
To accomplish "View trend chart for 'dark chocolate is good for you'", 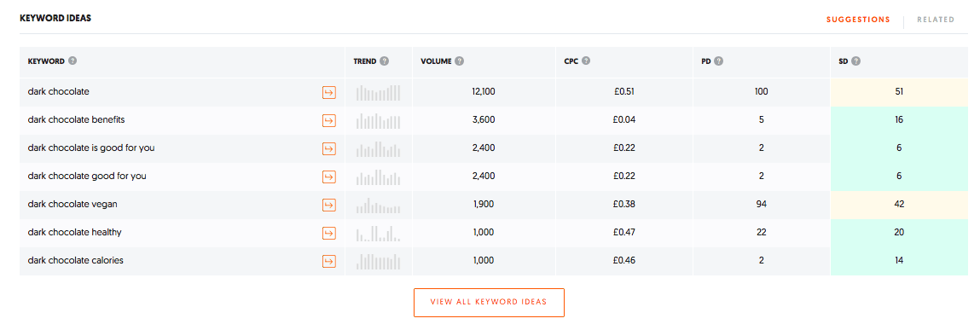I will click(x=378, y=148).
